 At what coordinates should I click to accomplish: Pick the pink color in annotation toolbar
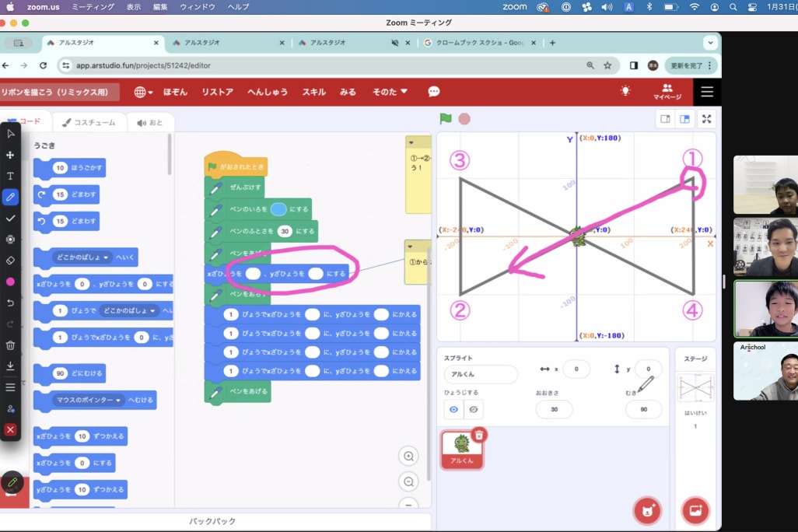pyautogui.click(x=11, y=282)
